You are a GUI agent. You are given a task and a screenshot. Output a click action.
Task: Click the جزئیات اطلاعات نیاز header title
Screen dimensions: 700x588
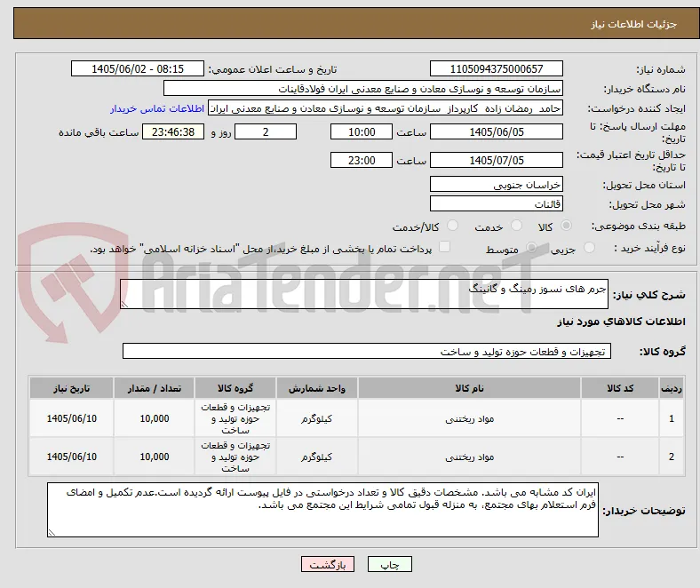tap(633, 24)
